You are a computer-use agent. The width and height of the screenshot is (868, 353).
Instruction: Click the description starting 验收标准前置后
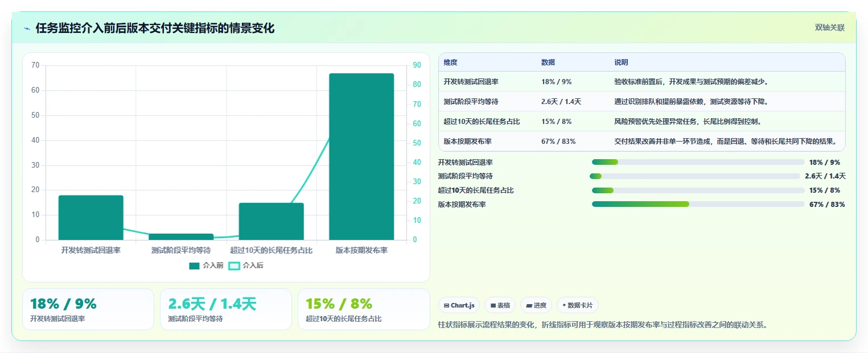(x=692, y=82)
